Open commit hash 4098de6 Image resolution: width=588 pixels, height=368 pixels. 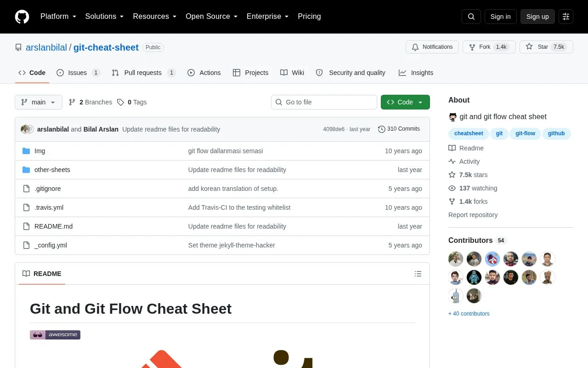(x=334, y=129)
